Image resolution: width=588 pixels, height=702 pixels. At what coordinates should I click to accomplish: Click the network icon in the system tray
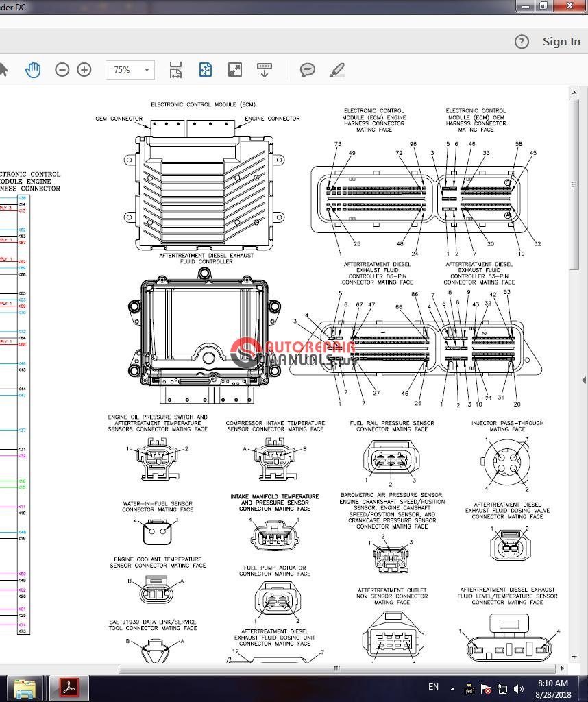(x=502, y=688)
